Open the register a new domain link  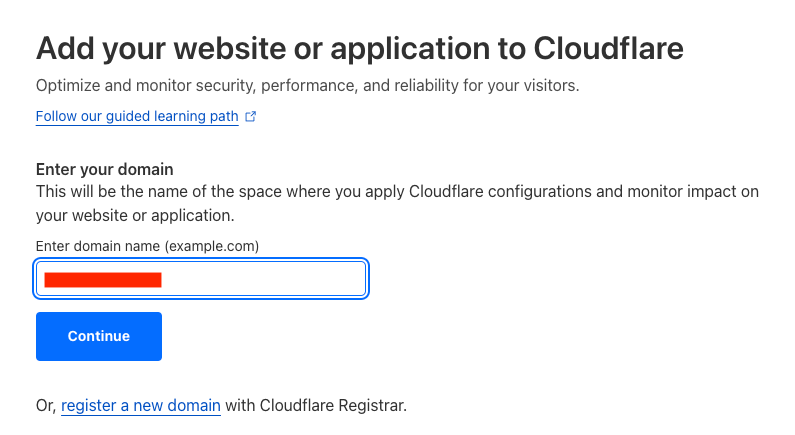click(x=140, y=406)
